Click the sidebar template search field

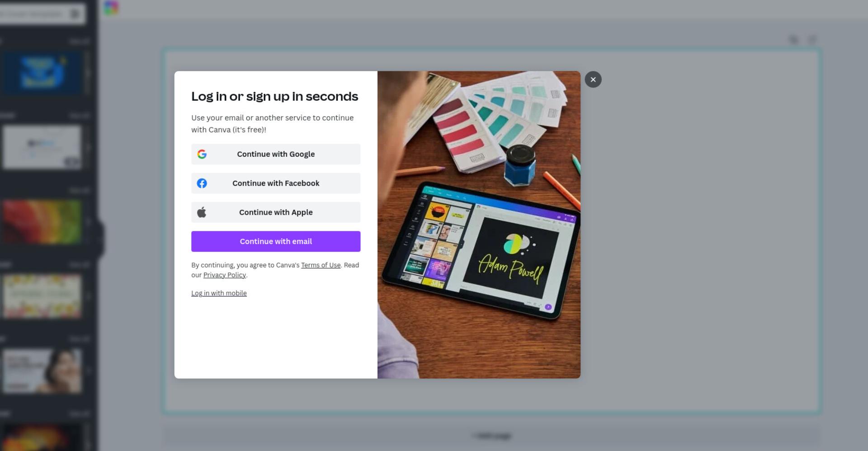tap(42, 14)
